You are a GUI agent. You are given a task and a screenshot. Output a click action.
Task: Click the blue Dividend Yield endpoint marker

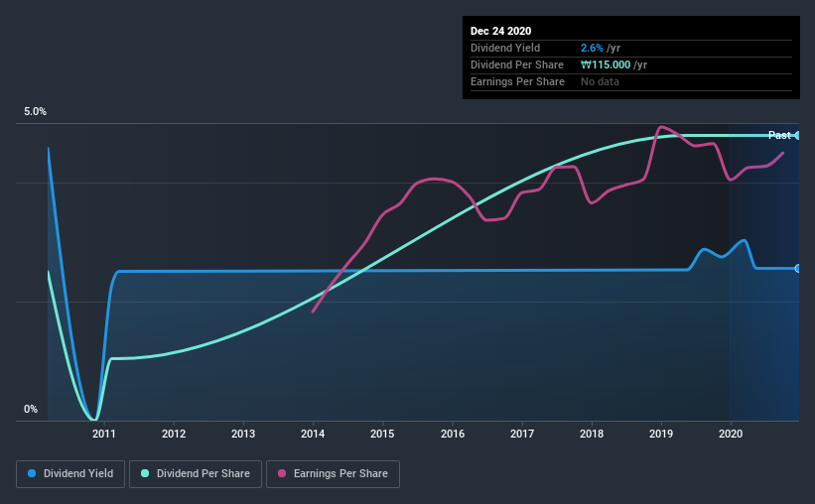point(798,269)
